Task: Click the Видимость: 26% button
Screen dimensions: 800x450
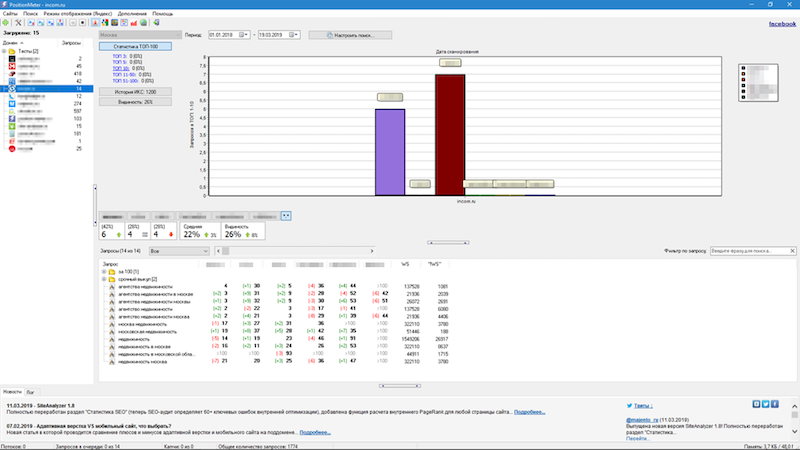Action: [x=135, y=102]
